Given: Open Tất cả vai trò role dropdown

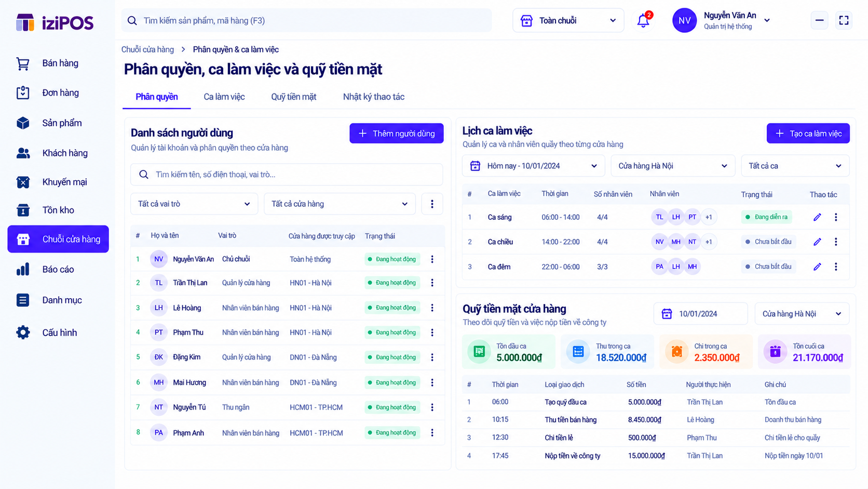Looking at the screenshot, I should (x=194, y=204).
